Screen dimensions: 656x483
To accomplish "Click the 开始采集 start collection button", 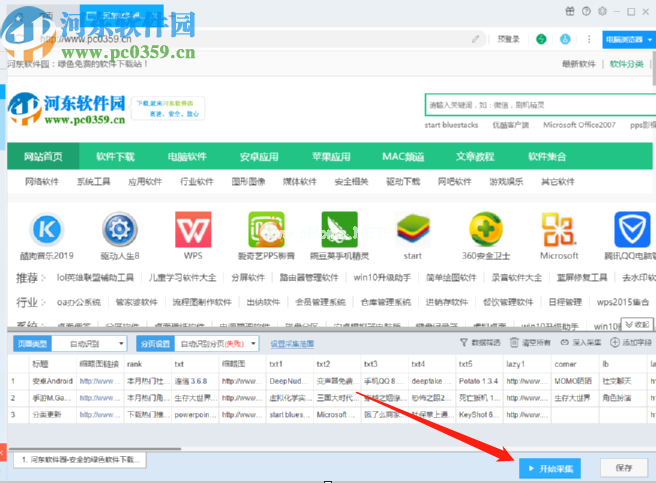I will pos(549,468).
